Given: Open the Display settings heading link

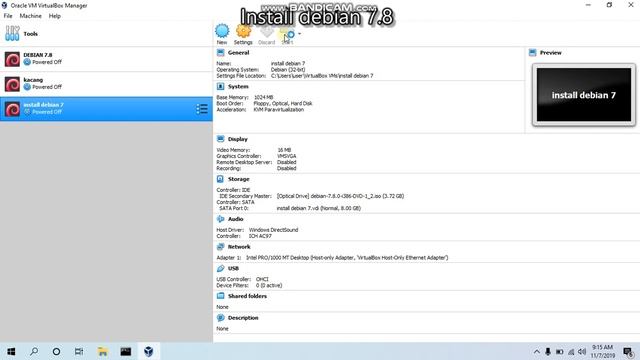Looking at the screenshot, I should pos(238,139).
